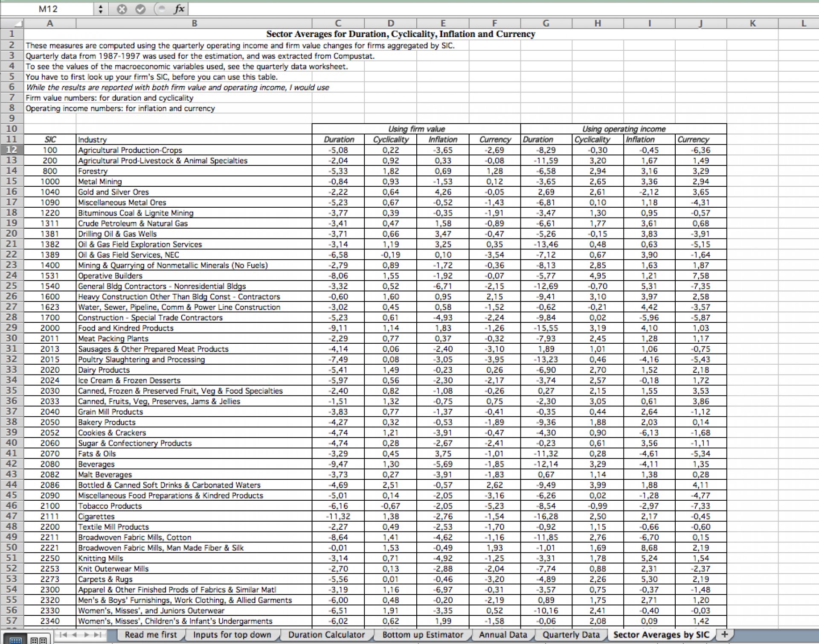This screenshot has height=644, width=819.
Task: Click the cancel entry (X) formula bar icon
Action: (122, 9)
